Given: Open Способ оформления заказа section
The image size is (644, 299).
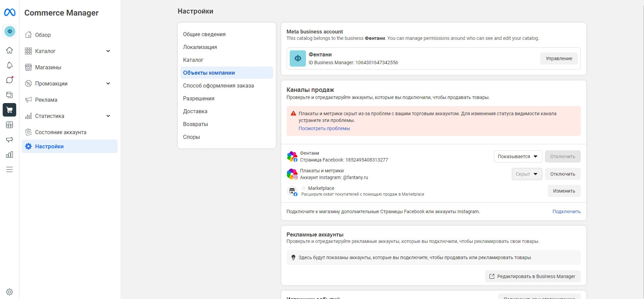Looking at the screenshot, I should 227,85.
